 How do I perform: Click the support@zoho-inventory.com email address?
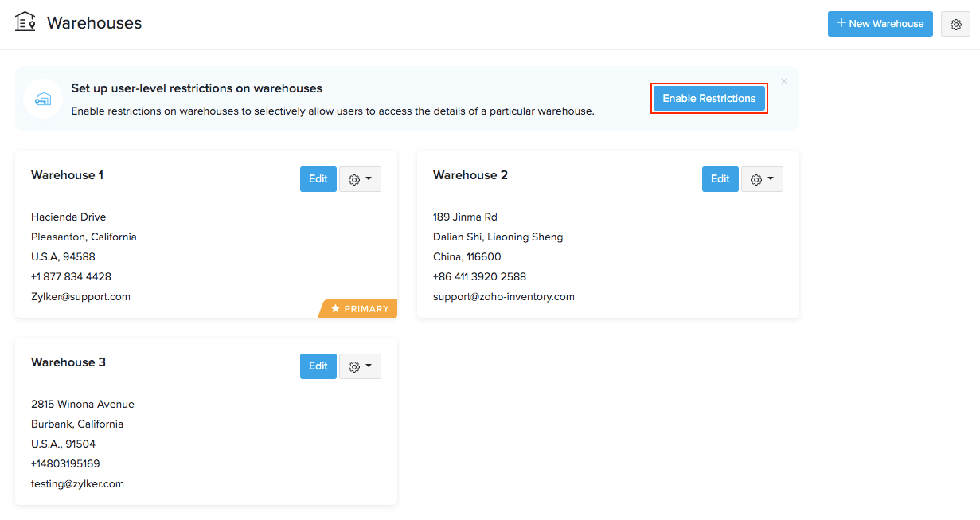tap(503, 296)
